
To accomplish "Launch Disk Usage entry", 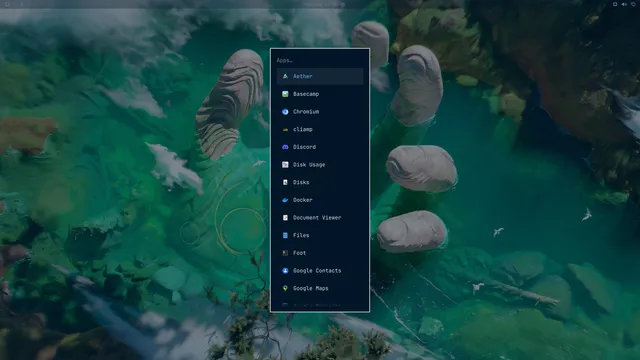I will tap(320, 164).
